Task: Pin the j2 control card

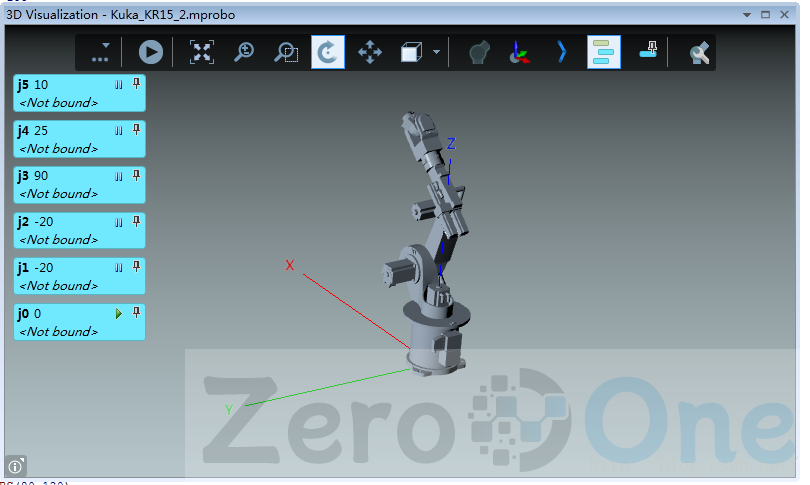Action: pos(136,222)
